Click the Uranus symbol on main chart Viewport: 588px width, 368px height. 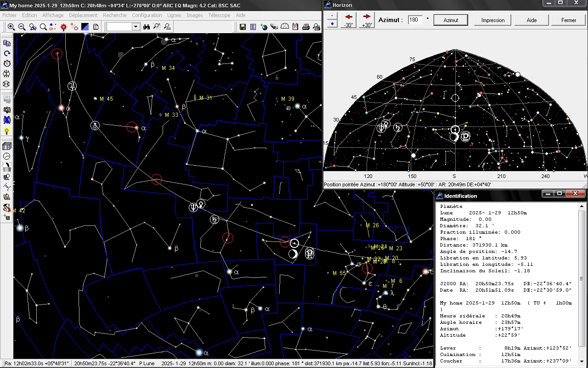click(95, 125)
